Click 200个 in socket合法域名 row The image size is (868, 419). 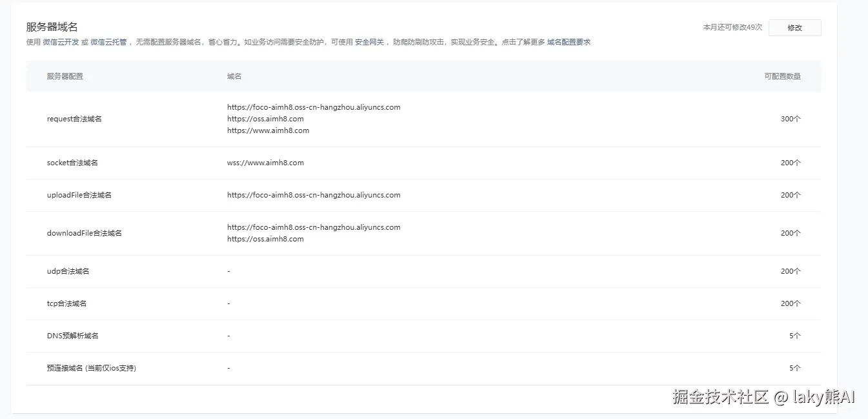pos(791,163)
